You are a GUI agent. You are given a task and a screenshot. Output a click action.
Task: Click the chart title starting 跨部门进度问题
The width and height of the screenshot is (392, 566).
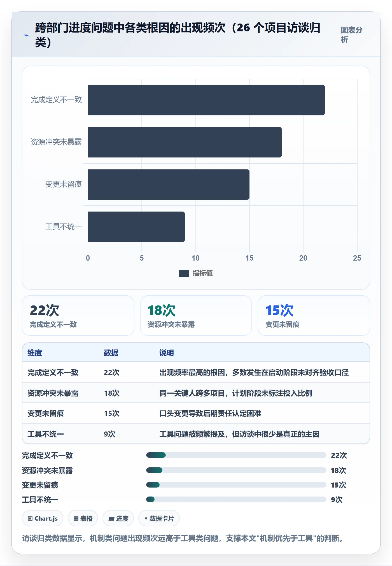[x=178, y=35]
